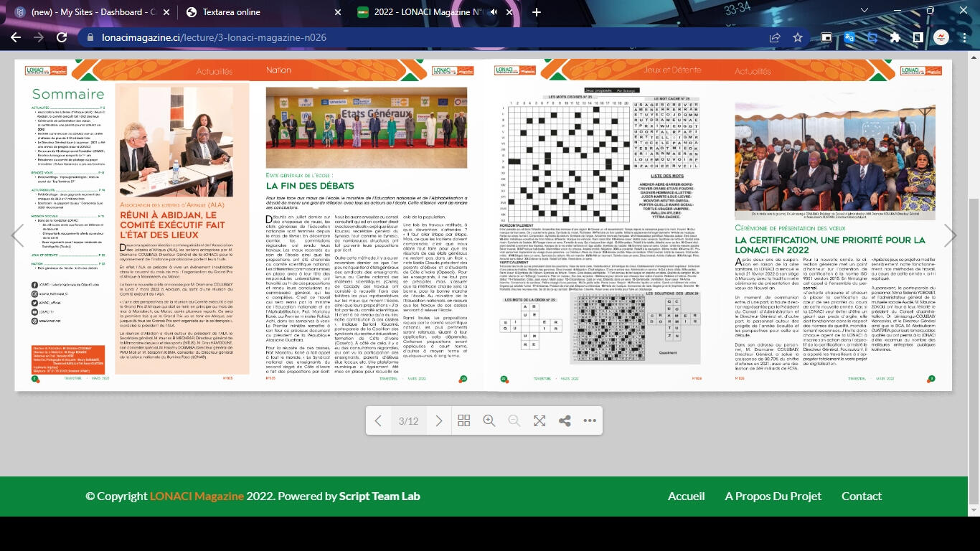Image resolution: width=980 pixels, height=551 pixels.
Task: Open the A Propos Du Projet link
Action: [773, 496]
